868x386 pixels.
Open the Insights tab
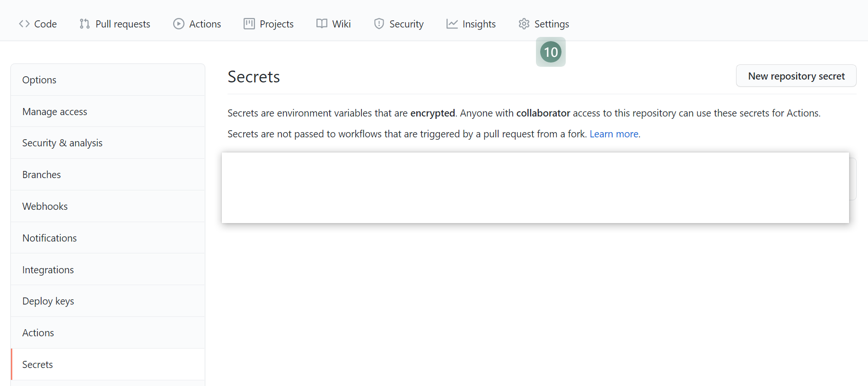pyautogui.click(x=471, y=24)
